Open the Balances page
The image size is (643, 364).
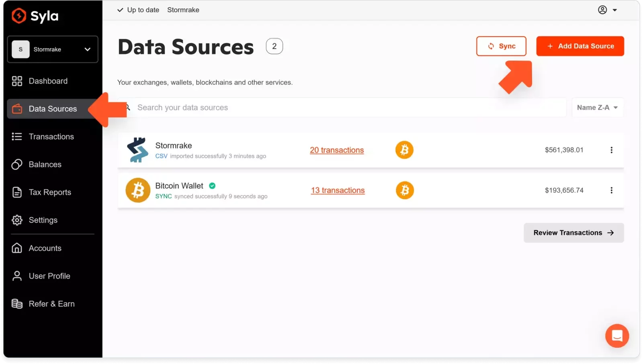(45, 164)
